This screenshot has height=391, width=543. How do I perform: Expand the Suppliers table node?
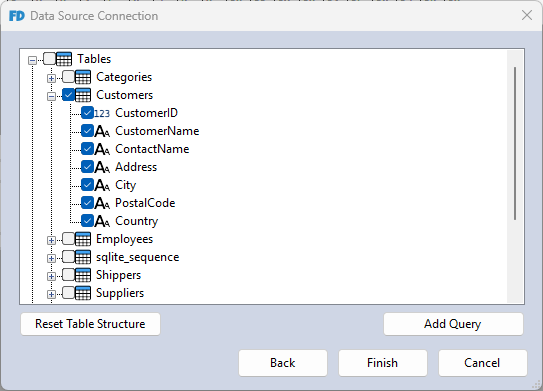(51, 295)
